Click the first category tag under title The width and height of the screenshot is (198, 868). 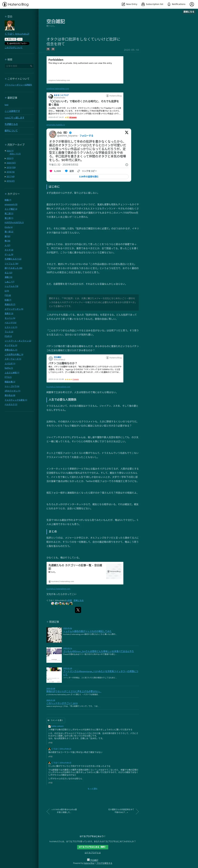pyautogui.click(x=48, y=49)
